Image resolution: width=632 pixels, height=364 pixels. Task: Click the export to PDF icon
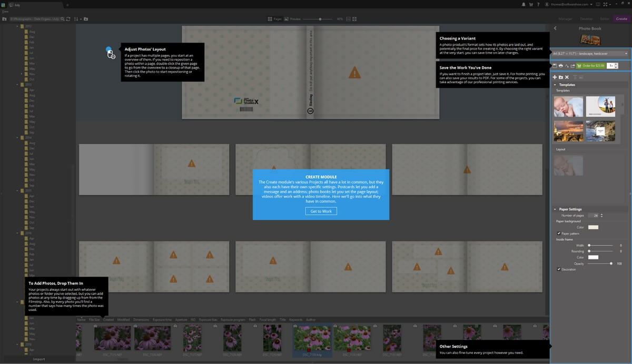567,66
